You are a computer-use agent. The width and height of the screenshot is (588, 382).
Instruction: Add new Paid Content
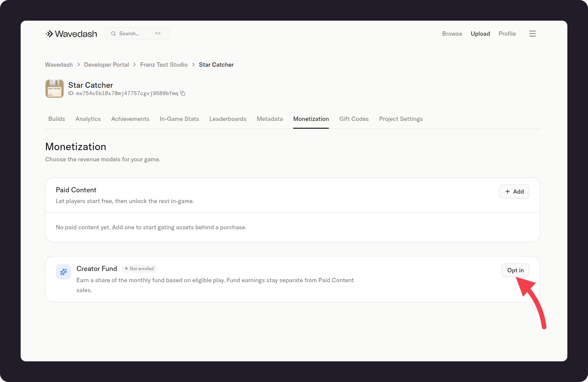[514, 191]
